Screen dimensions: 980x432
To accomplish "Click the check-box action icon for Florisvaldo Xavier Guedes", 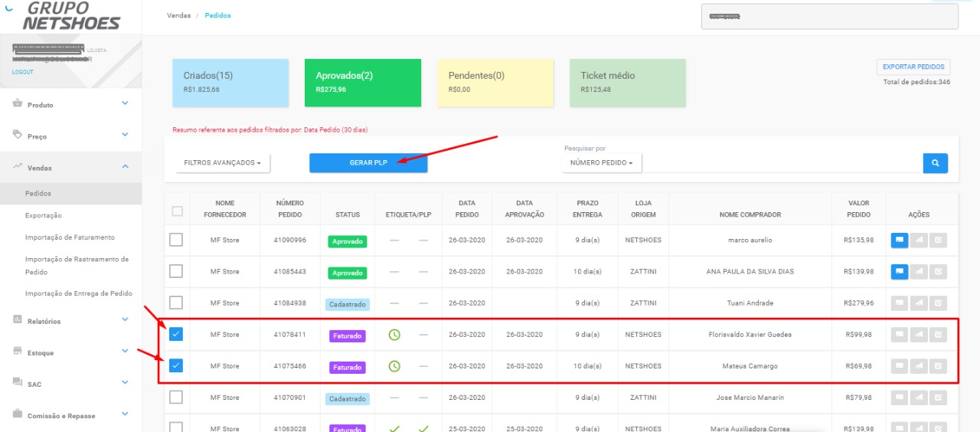I will pos(938,334).
